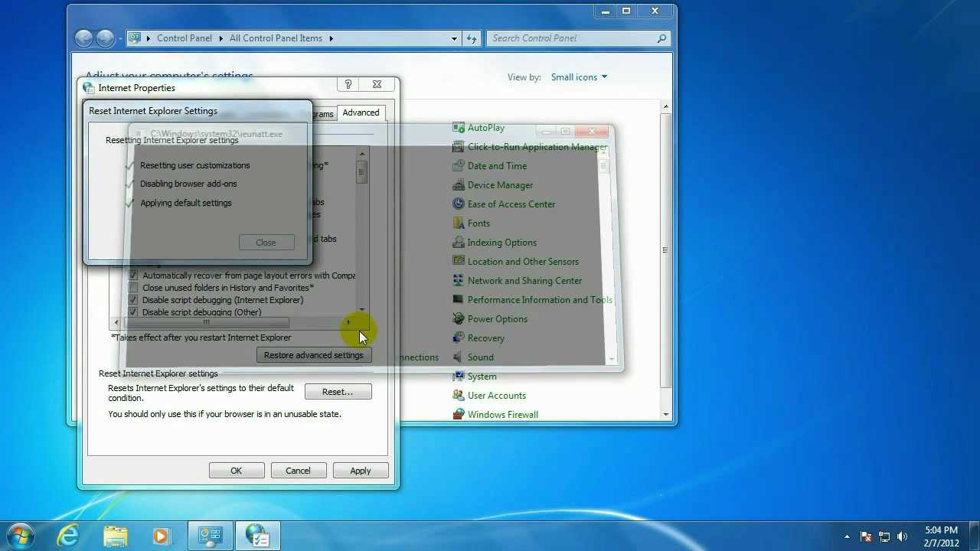The height and width of the screenshot is (551, 980).
Task: Toggle Disable script debugging (Internet Explorer) checkbox
Action: (x=133, y=300)
